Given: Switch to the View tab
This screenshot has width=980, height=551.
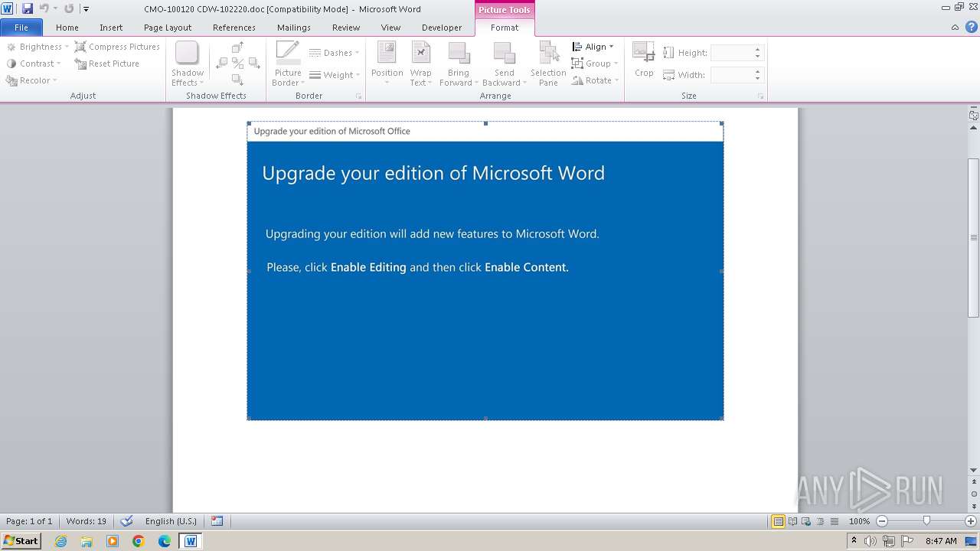Looking at the screenshot, I should [x=390, y=28].
